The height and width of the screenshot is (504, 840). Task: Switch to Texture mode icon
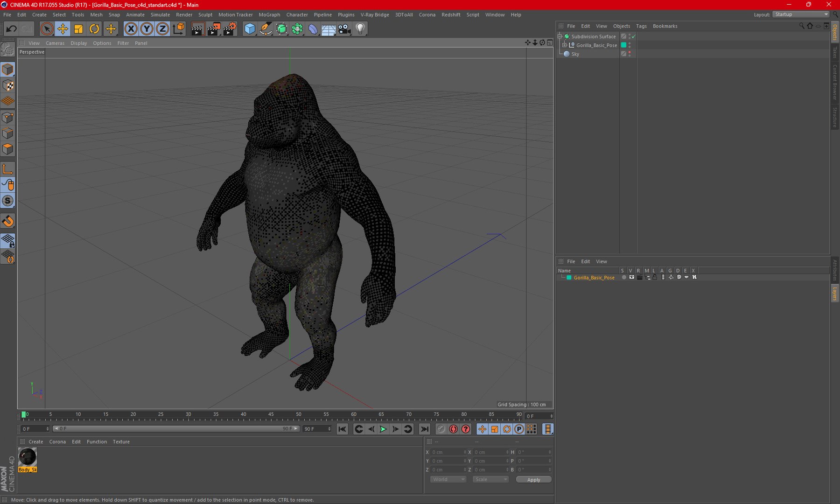[8, 85]
